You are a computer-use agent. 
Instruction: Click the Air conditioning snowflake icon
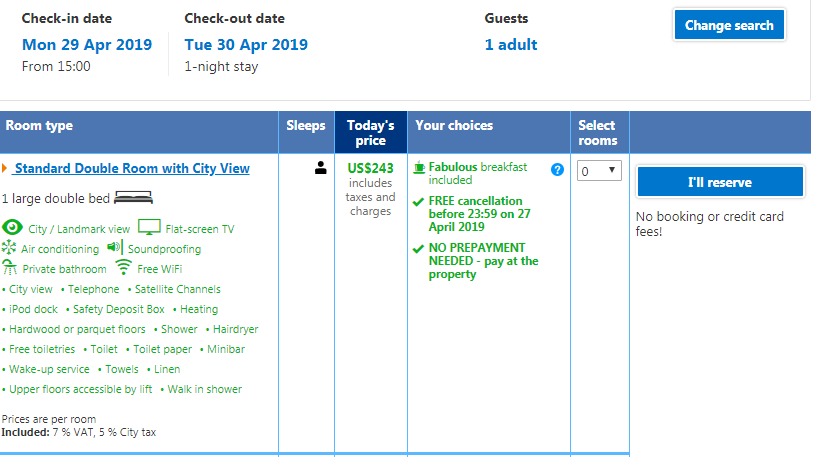[9, 248]
